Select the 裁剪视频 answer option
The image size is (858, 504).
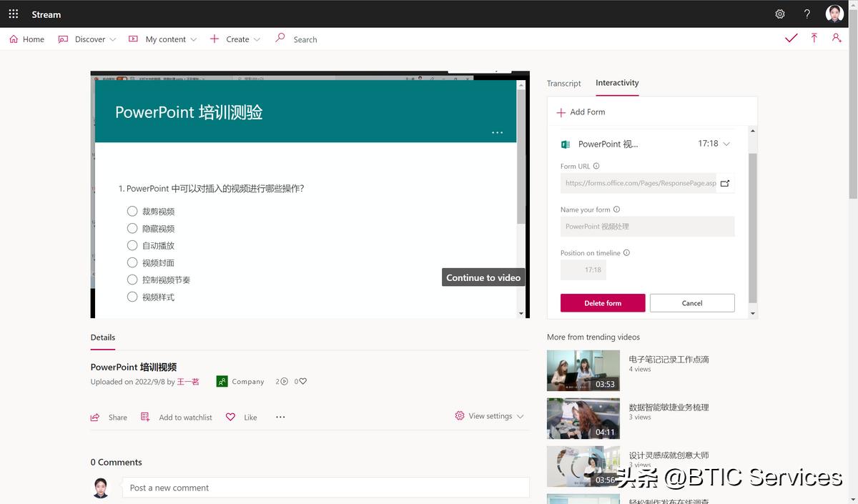(132, 211)
